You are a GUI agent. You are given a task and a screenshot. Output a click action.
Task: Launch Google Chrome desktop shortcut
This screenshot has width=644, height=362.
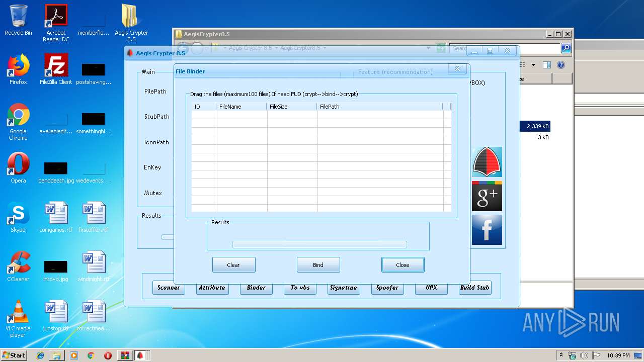pyautogui.click(x=18, y=122)
